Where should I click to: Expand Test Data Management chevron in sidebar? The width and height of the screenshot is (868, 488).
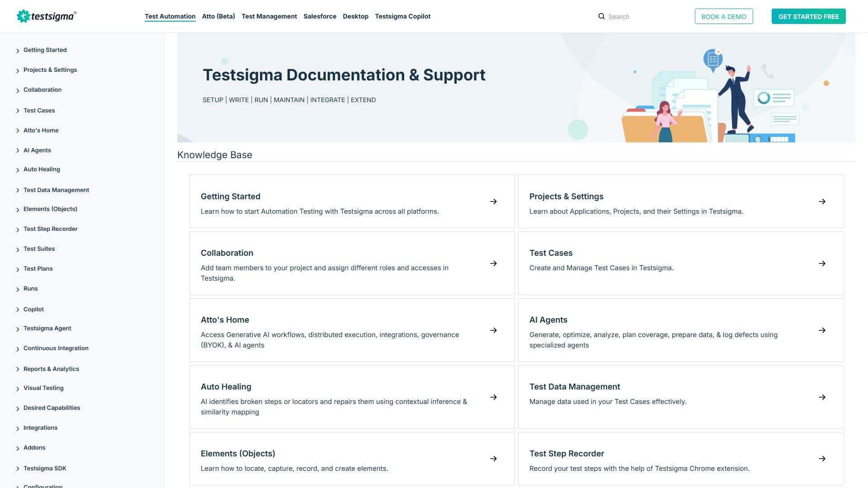click(18, 190)
